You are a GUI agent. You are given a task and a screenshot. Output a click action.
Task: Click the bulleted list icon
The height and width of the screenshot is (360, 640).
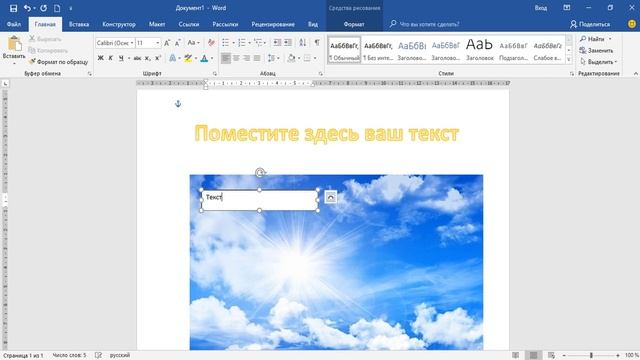225,43
